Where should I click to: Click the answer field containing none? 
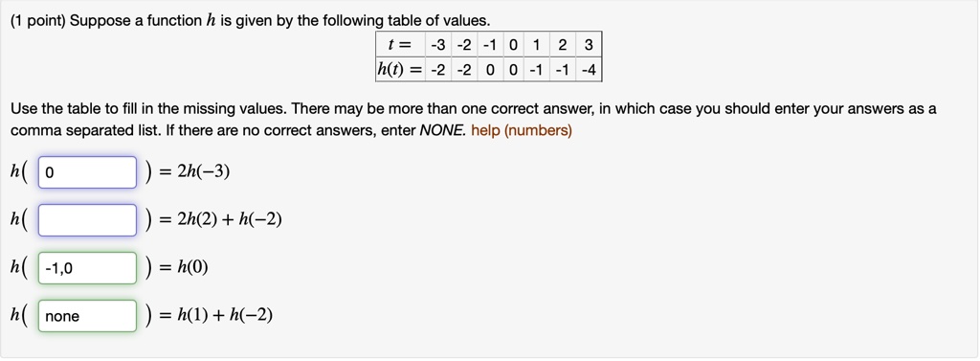(x=87, y=316)
